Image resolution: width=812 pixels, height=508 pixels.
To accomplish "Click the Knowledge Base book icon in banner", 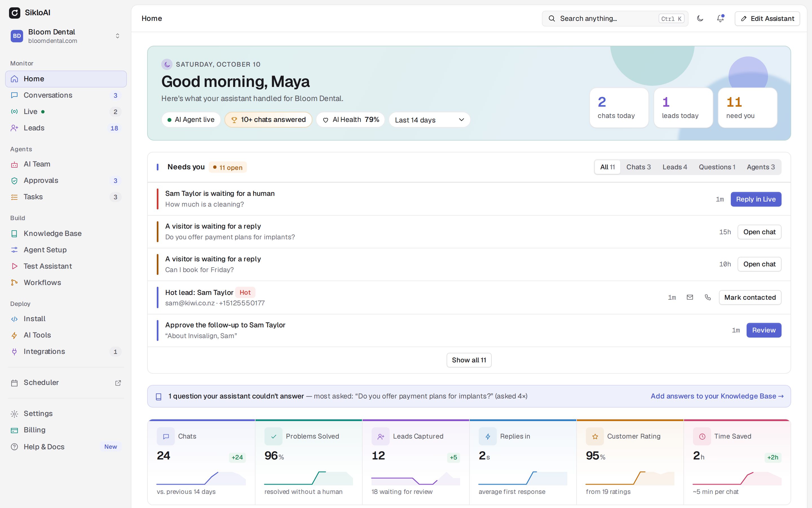I will [159, 397].
